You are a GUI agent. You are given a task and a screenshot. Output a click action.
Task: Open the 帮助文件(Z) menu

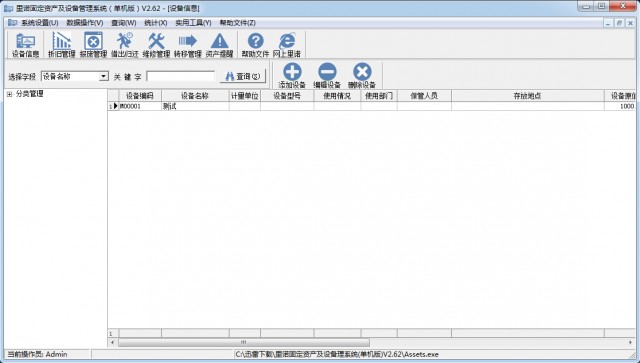238,23
